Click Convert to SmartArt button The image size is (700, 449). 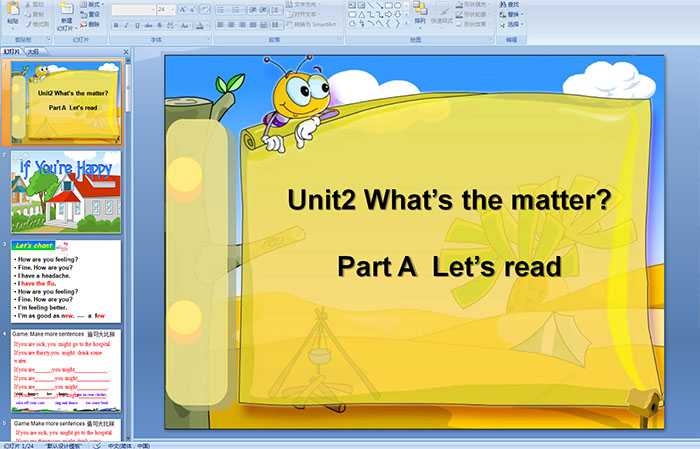313,24
